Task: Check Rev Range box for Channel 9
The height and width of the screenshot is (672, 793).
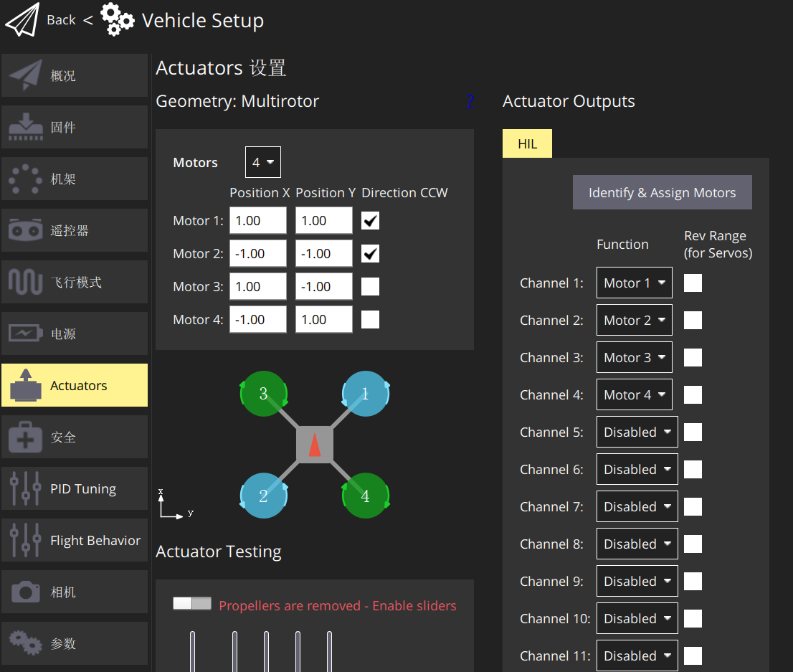Action: [x=693, y=581]
